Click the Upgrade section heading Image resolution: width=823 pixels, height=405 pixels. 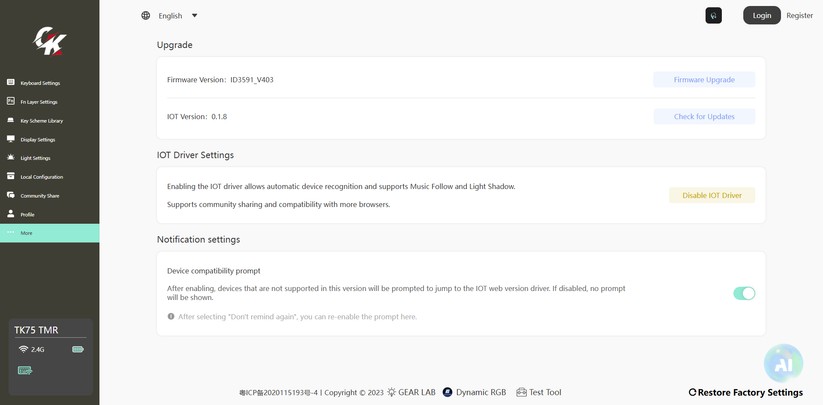point(174,45)
